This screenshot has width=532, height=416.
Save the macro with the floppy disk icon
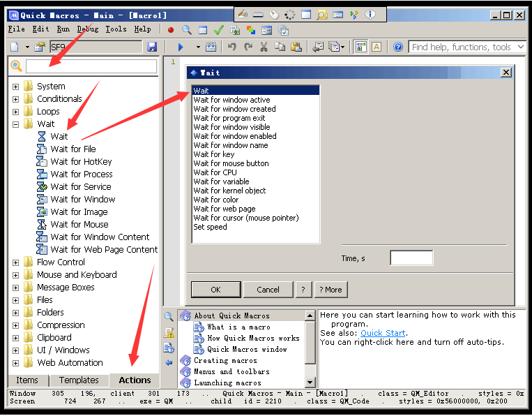click(x=152, y=47)
